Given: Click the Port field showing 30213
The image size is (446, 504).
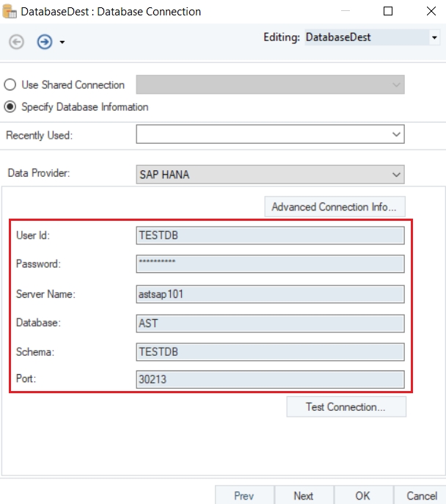Looking at the screenshot, I should coord(270,379).
